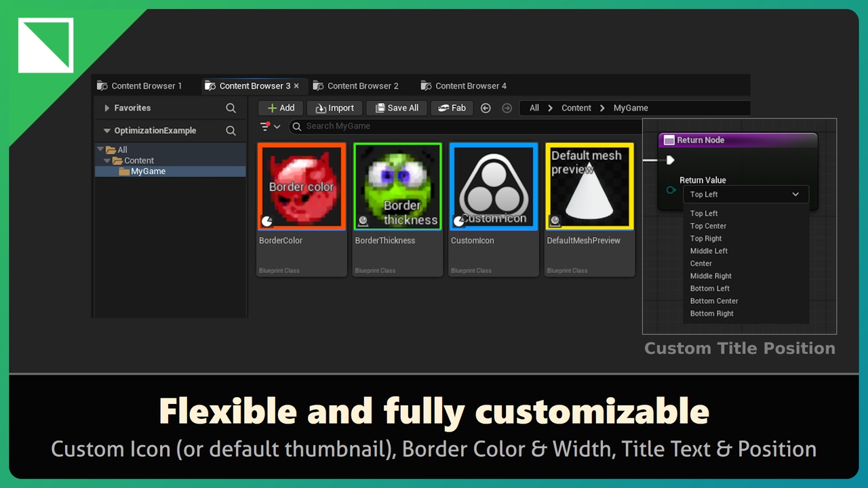Click the search icon beside OptimizationExample
Image resolution: width=868 pixels, height=488 pixels.
point(231,131)
